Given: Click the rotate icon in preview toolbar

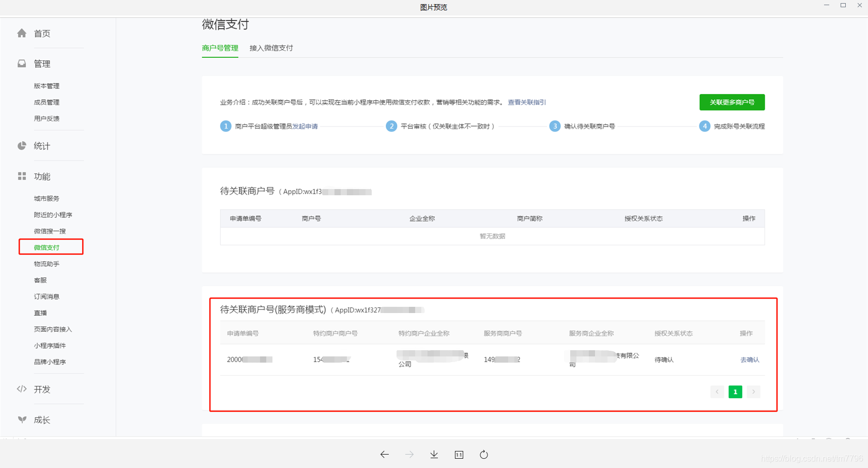Looking at the screenshot, I should (484, 455).
